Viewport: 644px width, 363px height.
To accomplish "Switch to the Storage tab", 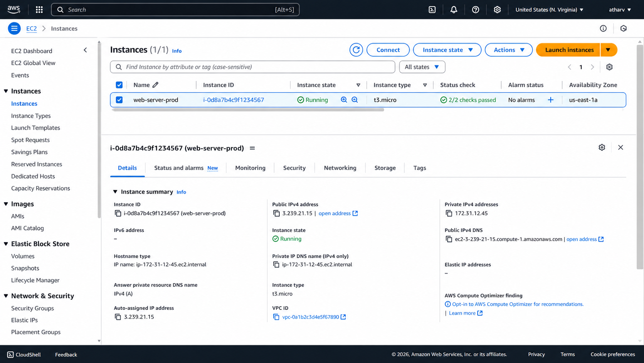I will [x=385, y=168].
